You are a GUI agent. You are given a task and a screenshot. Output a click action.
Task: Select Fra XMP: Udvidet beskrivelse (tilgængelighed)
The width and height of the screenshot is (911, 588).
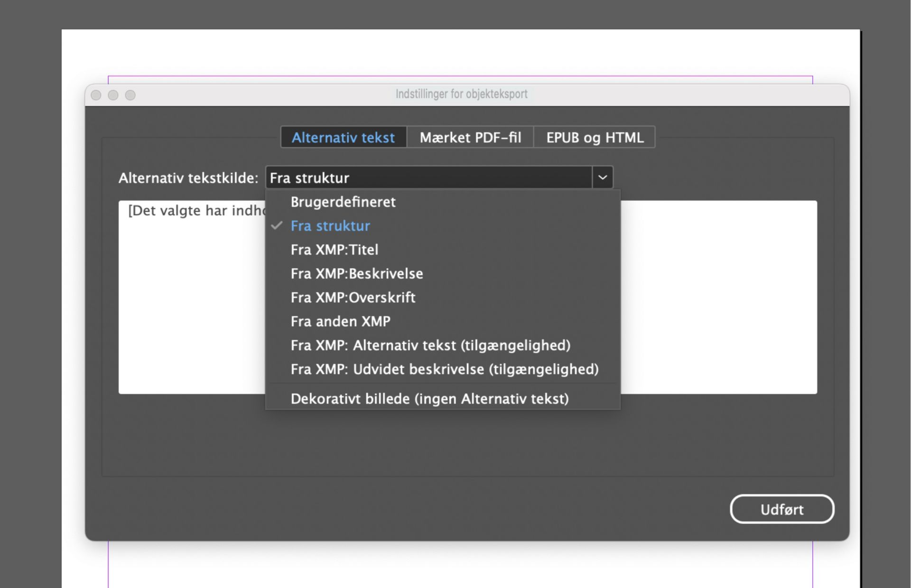[x=445, y=369]
